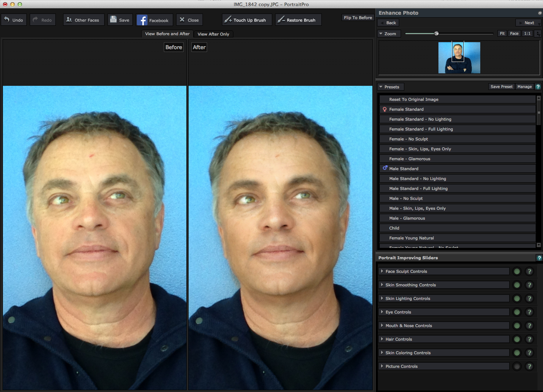This screenshot has height=392, width=543.
Task: Share the photo to Facebook
Action: tap(154, 20)
